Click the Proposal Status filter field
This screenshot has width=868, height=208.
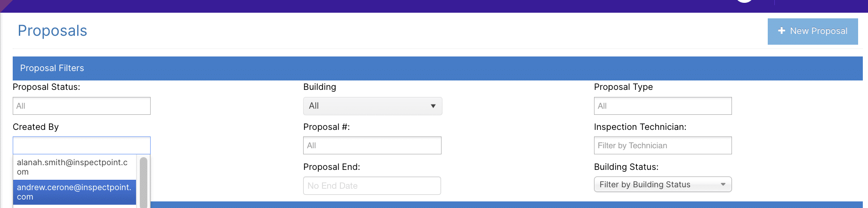coord(81,106)
